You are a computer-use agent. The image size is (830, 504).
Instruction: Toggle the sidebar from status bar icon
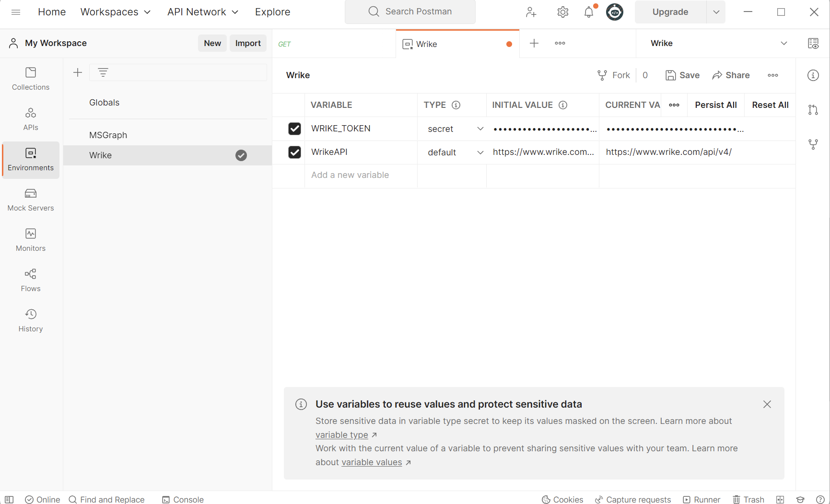9,500
